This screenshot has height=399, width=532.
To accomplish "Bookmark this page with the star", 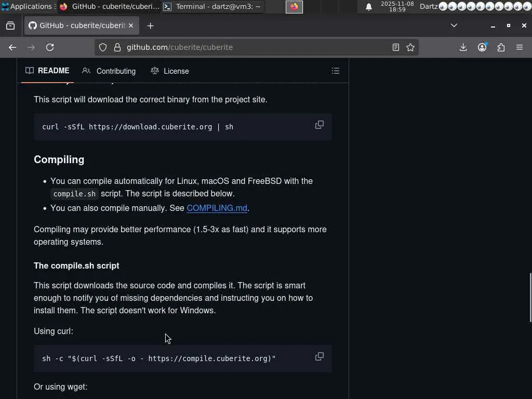I will coord(410,47).
